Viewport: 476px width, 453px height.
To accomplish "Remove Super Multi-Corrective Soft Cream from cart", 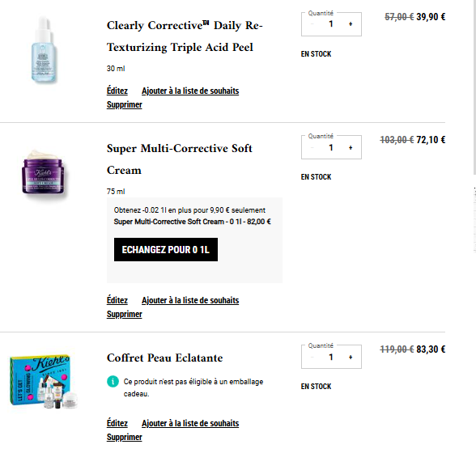I will coord(125,314).
